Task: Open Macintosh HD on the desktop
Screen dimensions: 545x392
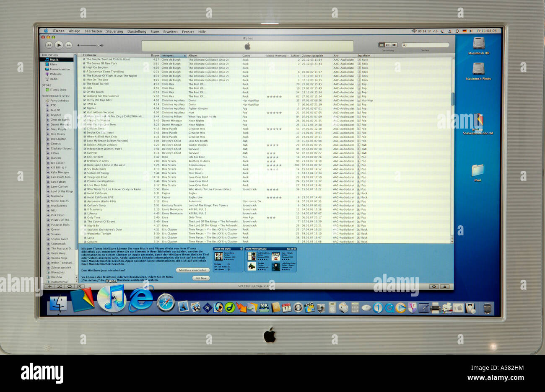Action: click(478, 46)
